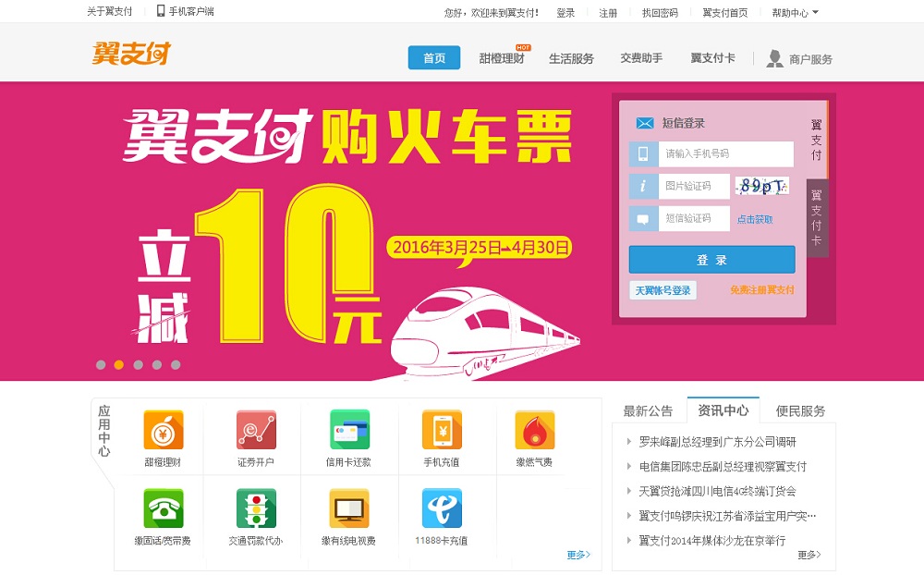The width and height of the screenshot is (924, 575).
Task: Switch to the 便民服务 tab
Action: [800, 411]
